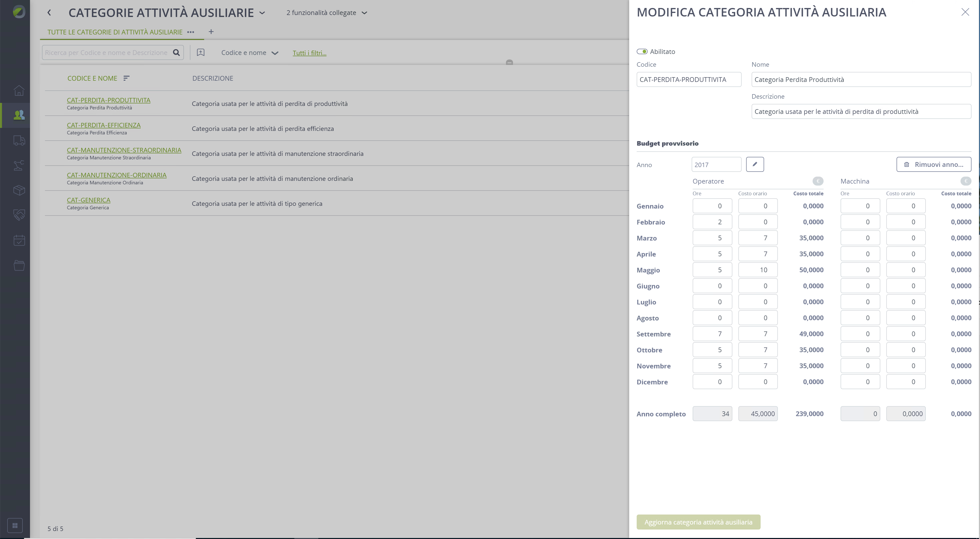This screenshot has width=980, height=539.
Task: Click the pencil edit year button
Action: click(x=755, y=164)
